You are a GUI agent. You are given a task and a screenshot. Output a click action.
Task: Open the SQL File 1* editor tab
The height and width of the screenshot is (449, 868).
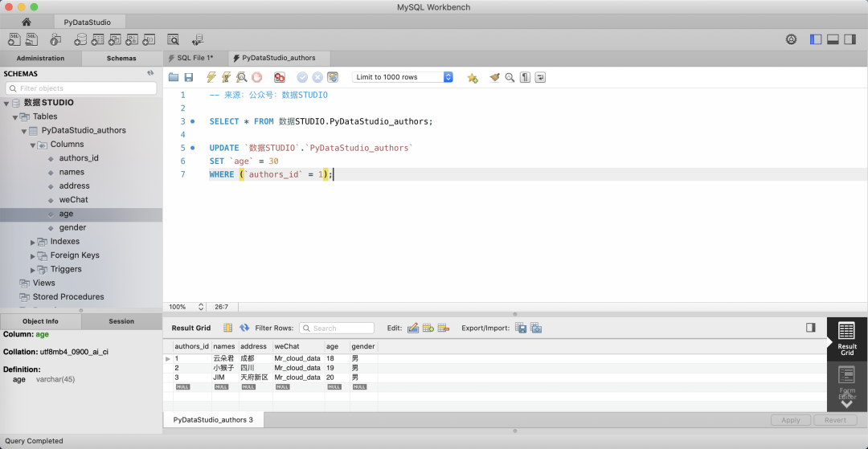(x=194, y=58)
